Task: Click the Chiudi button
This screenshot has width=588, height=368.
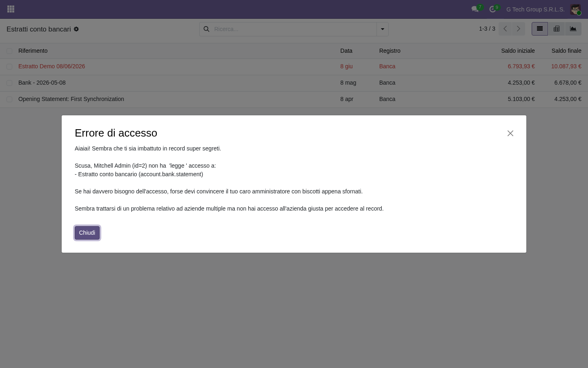Action: pyautogui.click(x=87, y=233)
